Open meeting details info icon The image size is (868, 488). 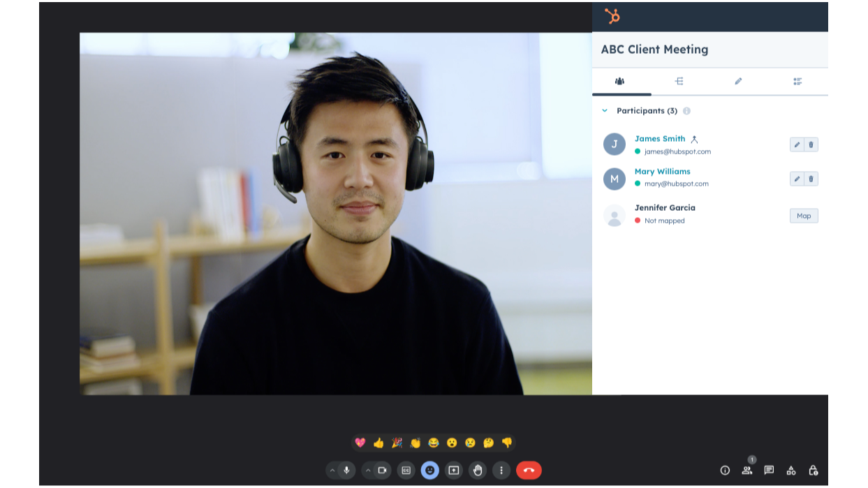click(x=725, y=471)
